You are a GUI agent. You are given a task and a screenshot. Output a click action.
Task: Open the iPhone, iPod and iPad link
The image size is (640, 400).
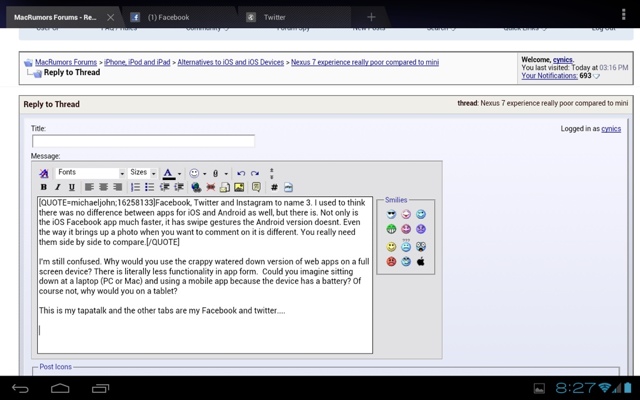pos(137,62)
